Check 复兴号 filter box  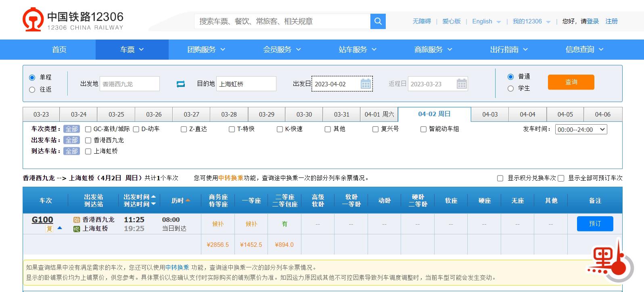pyautogui.click(x=375, y=129)
